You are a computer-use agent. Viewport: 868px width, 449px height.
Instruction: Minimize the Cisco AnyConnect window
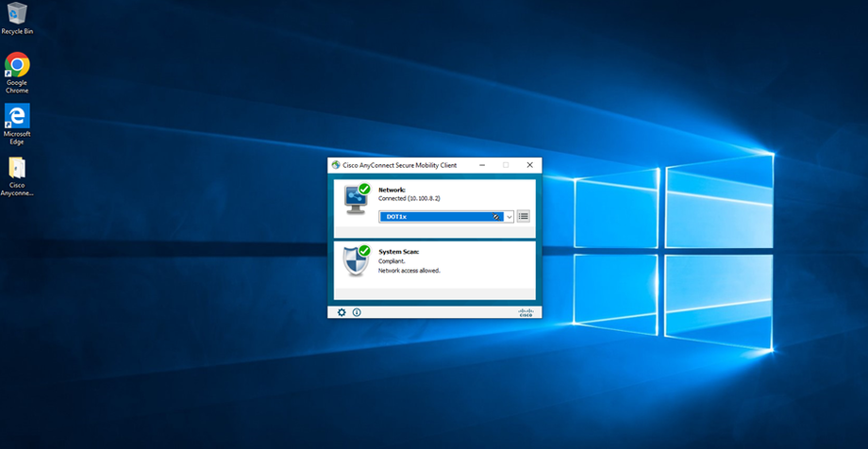(x=481, y=165)
